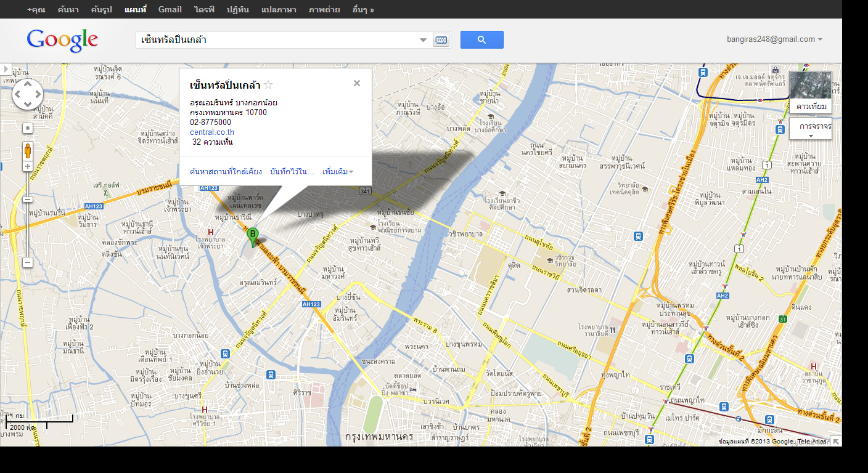Open Gmail from the top bar
868x473 pixels.
coord(170,9)
